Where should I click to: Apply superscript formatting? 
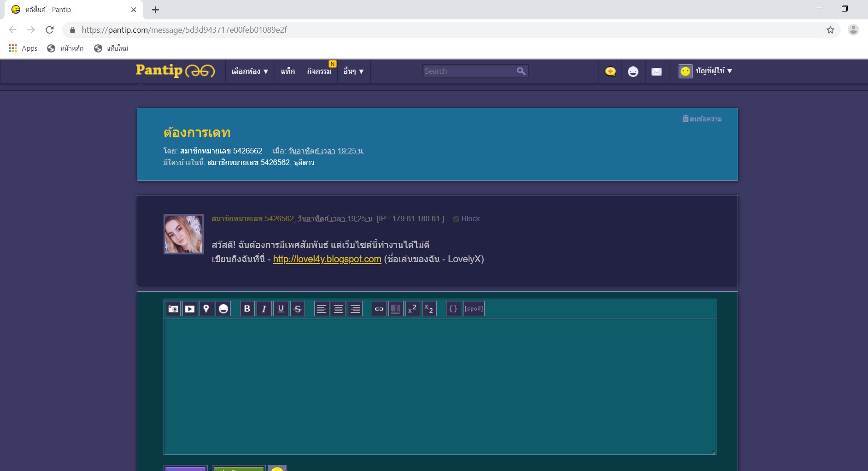coord(412,309)
